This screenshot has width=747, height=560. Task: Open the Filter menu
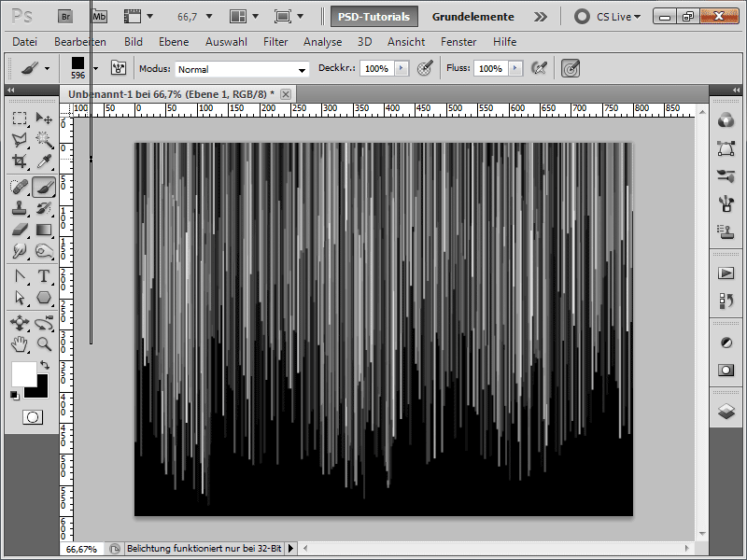coord(275,42)
